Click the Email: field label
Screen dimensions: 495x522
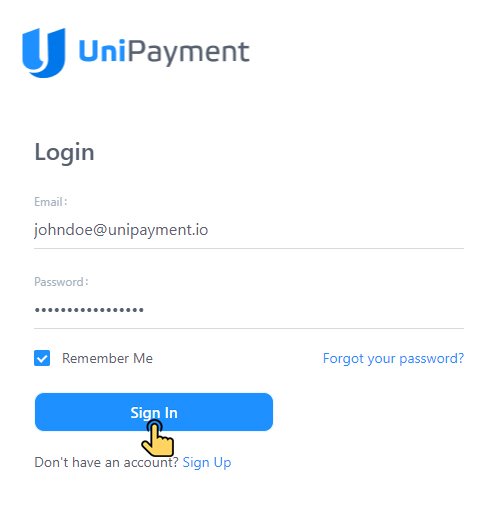(x=51, y=202)
